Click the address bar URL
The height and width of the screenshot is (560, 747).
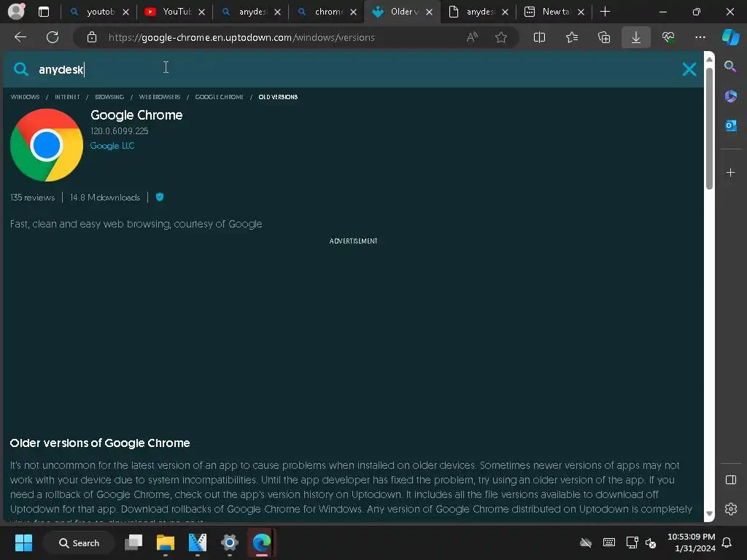click(241, 37)
